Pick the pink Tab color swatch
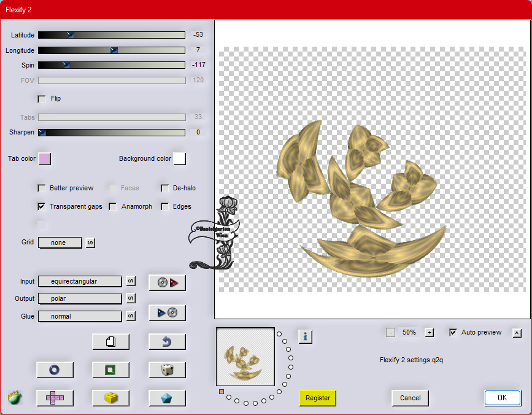This screenshot has height=415, width=532. pyautogui.click(x=45, y=159)
